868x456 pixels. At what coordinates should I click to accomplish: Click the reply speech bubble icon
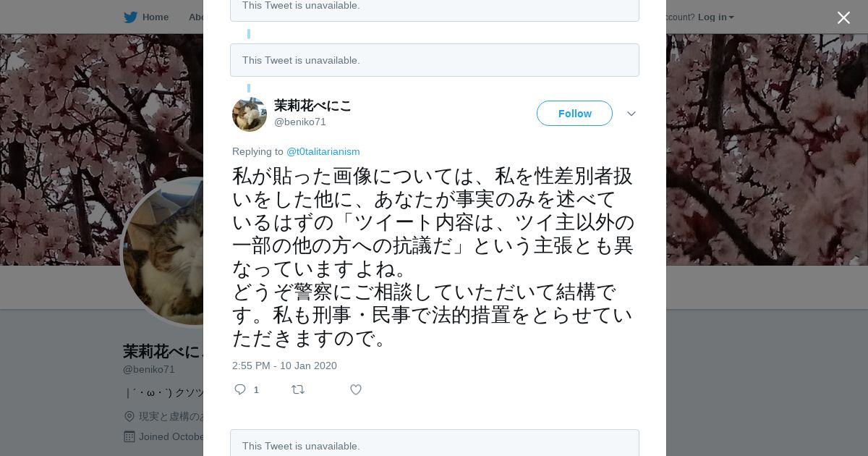(x=240, y=389)
